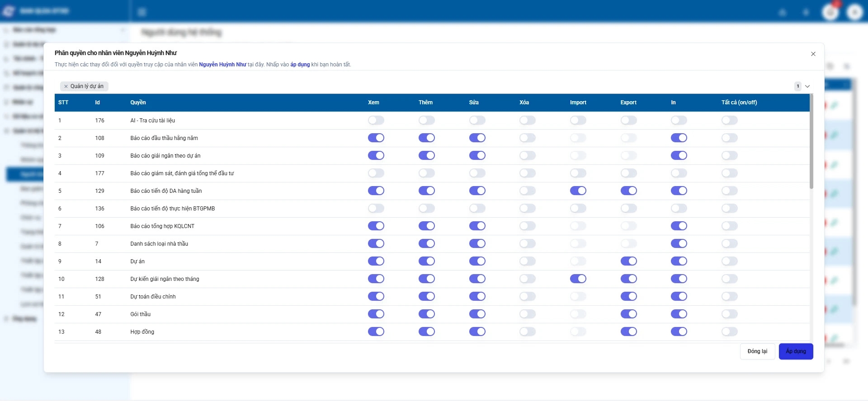Screen dimensions: 868x415
Task: Disable Sửa for 'Dự toán điều chỉnh'
Action: click(477, 297)
